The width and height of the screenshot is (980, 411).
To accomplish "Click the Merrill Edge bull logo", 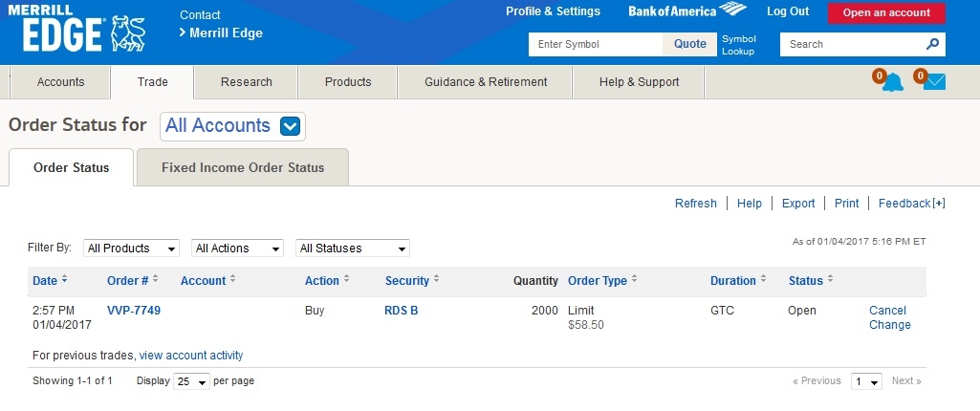I will (x=128, y=34).
